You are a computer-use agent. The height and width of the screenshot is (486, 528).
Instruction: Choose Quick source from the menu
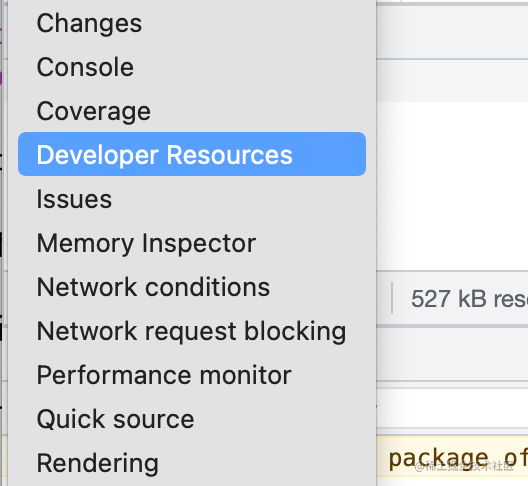click(116, 419)
